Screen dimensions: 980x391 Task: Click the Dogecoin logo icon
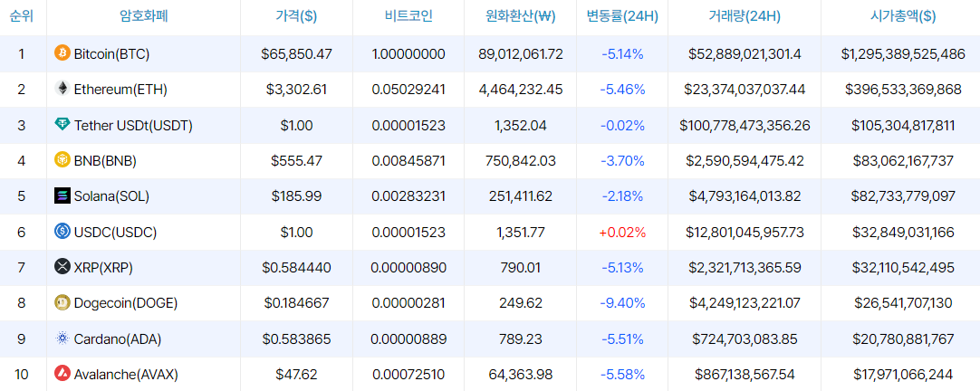click(x=62, y=303)
